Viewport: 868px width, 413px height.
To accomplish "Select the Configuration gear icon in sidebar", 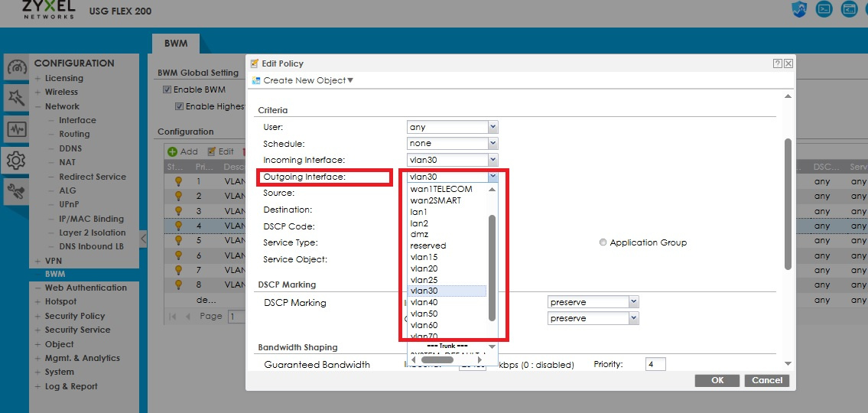I will coord(16,161).
